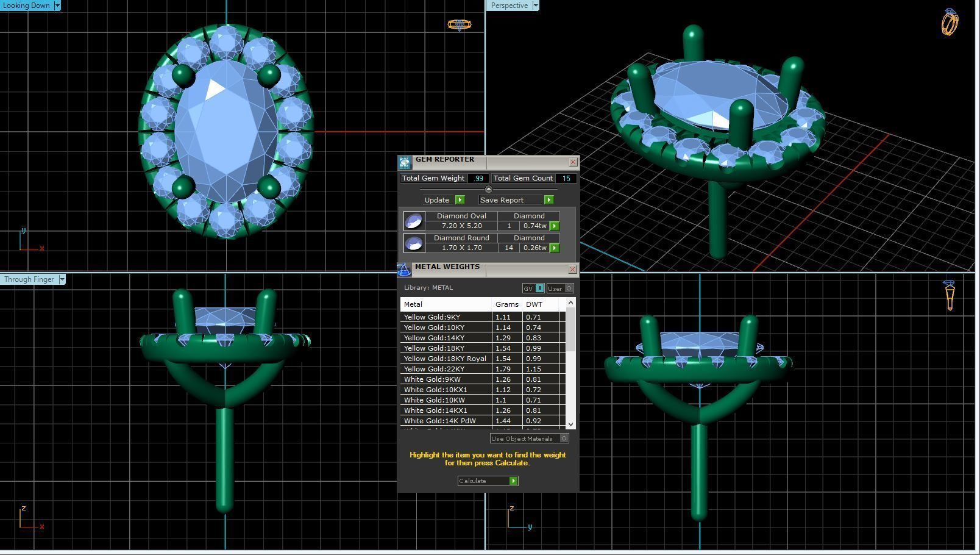Image resolution: width=980 pixels, height=555 pixels.
Task: Select the White Gold:14KX1 row
Action: pos(483,410)
